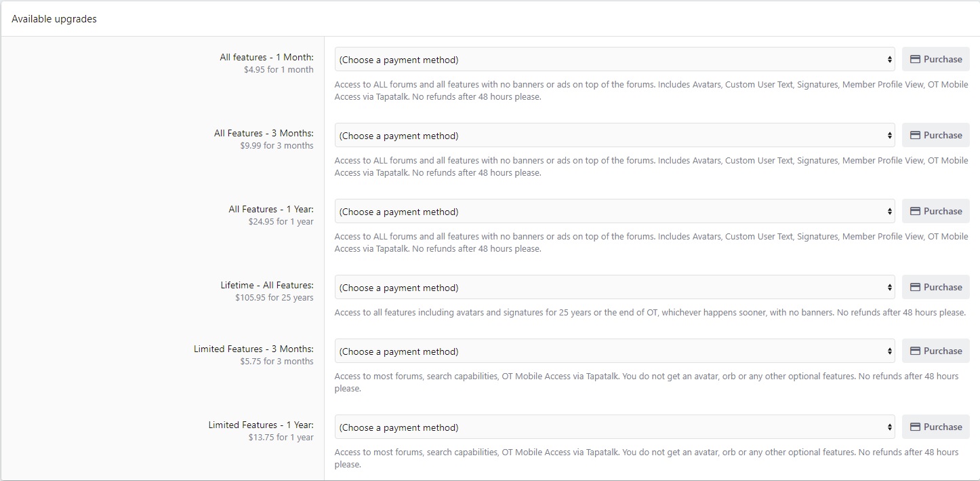Click Purchase for All features - 1 Month
Viewport: 980px width, 481px height.
(x=936, y=60)
